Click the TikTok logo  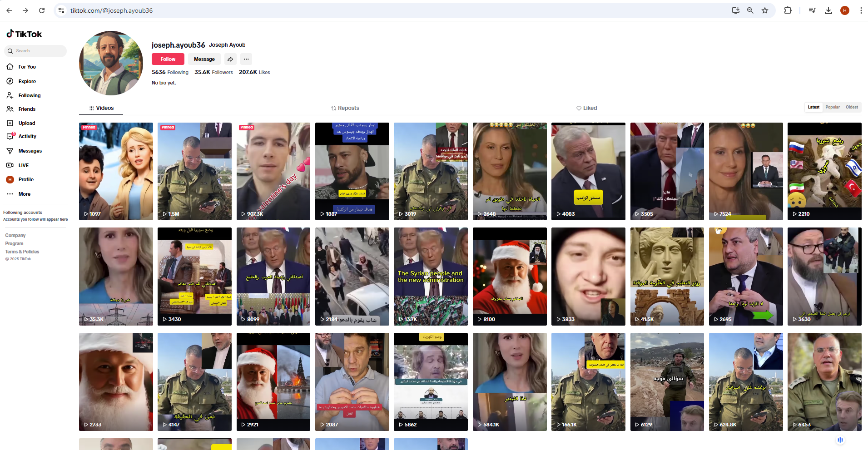(24, 34)
